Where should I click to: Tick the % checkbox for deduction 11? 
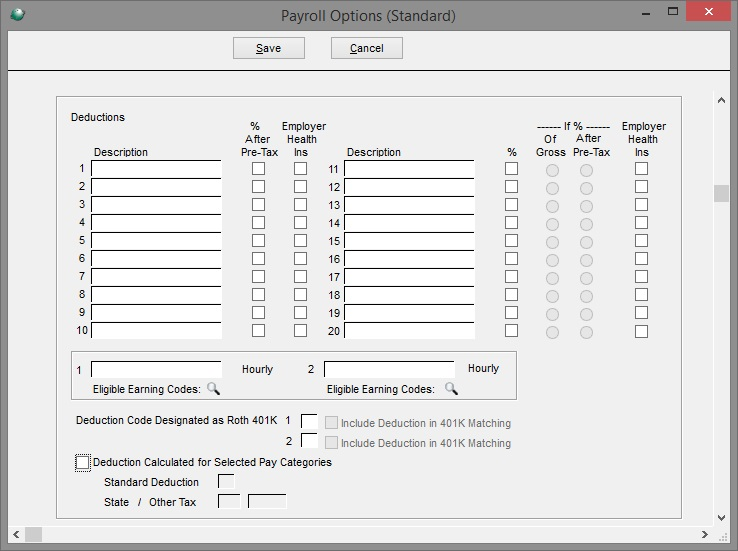512,168
